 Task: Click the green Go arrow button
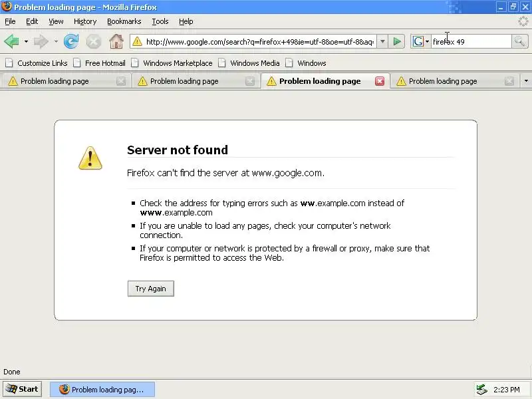pyautogui.click(x=397, y=42)
